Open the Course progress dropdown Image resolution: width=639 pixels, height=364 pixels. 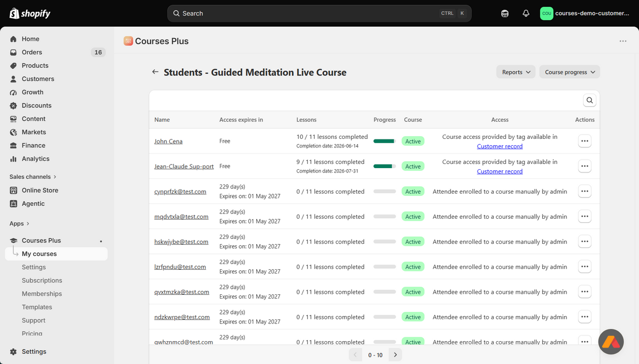(x=570, y=72)
